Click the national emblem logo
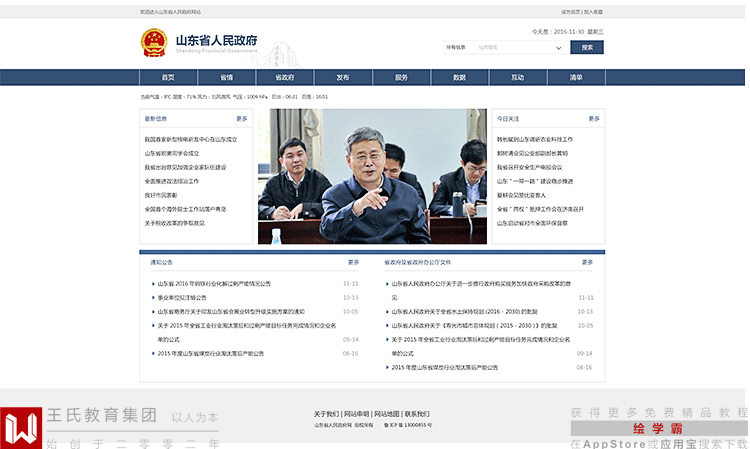The height and width of the screenshot is (449, 750). pyautogui.click(x=154, y=43)
